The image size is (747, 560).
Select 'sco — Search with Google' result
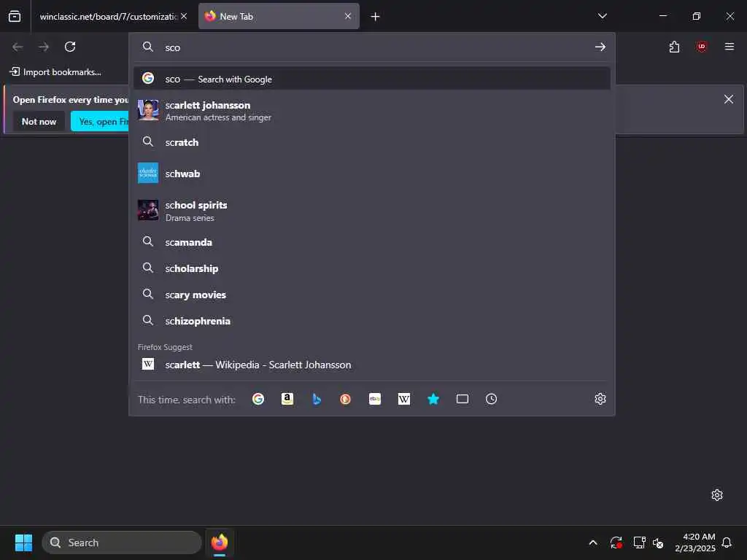pyautogui.click(x=372, y=79)
